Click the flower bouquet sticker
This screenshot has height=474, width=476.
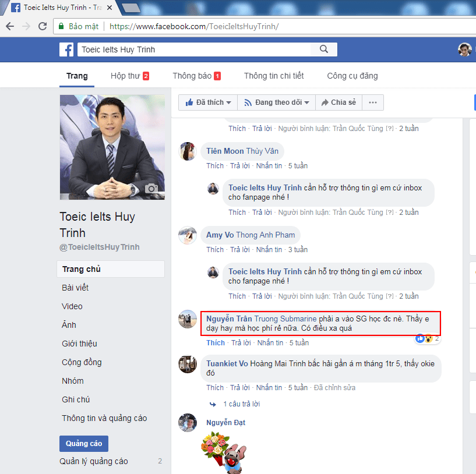(224, 452)
